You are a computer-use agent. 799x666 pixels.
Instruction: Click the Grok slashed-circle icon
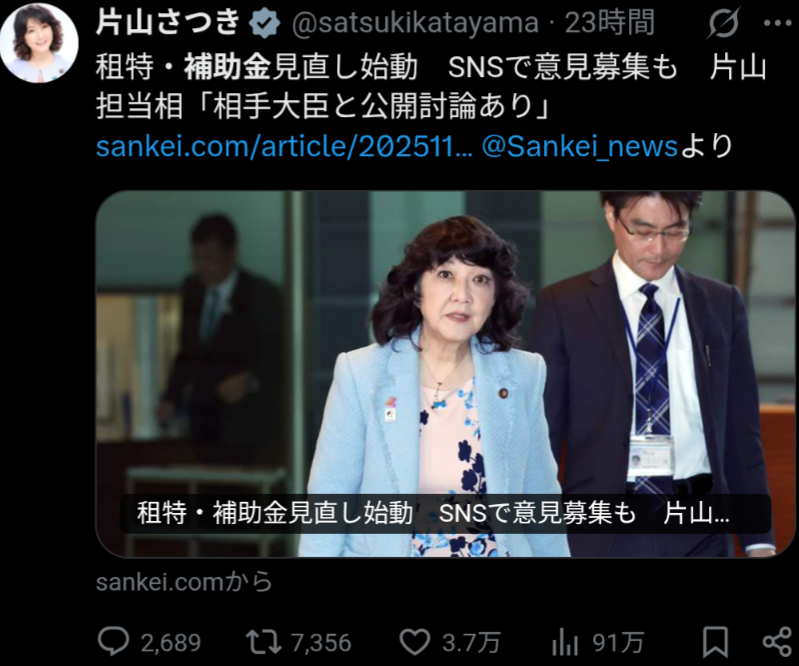[x=723, y=23]
